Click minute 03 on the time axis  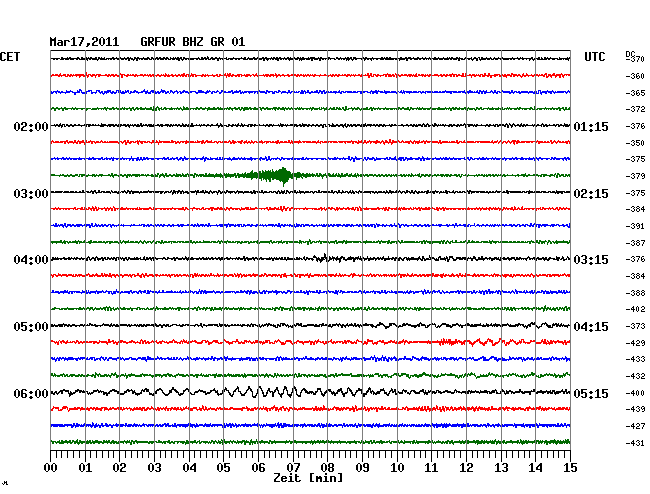154,468
